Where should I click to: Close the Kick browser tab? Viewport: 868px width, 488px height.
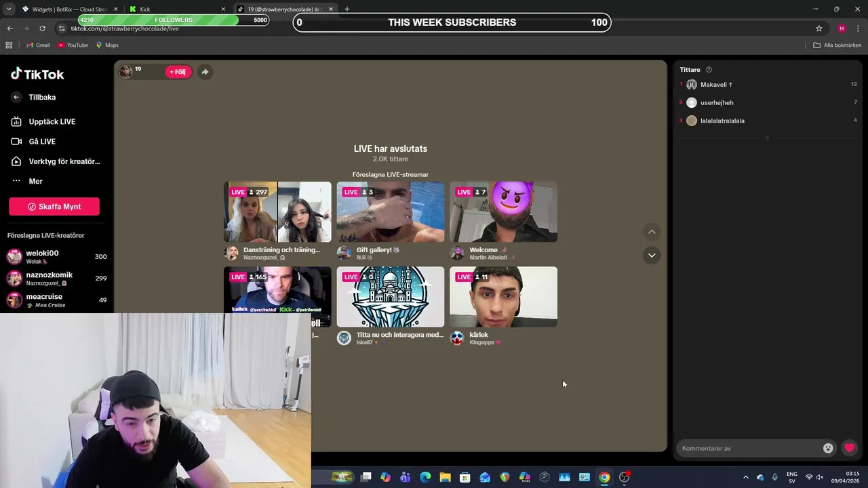tap(223, 9)
